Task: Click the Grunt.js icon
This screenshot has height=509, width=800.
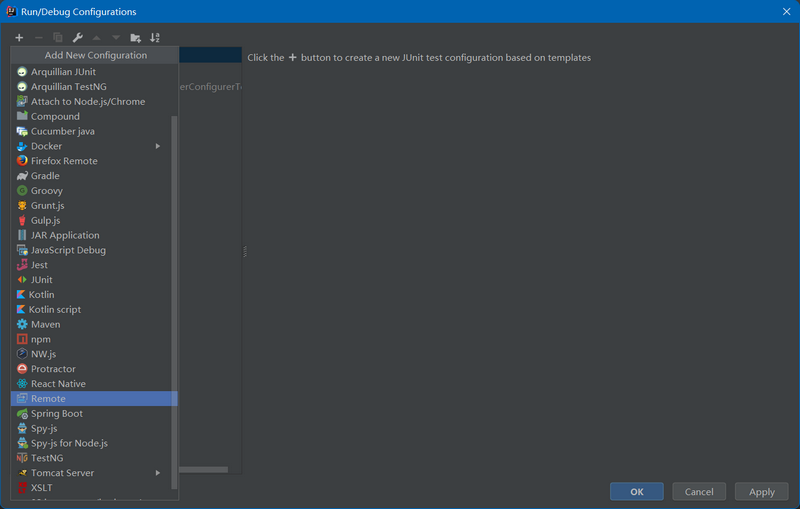Action: [22, 205]
